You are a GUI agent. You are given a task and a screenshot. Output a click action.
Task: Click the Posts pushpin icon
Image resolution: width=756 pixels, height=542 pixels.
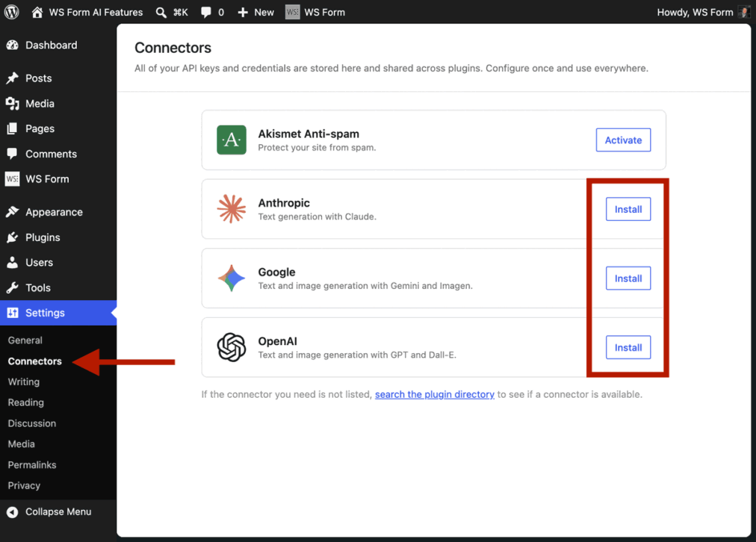tap(13, 78)
